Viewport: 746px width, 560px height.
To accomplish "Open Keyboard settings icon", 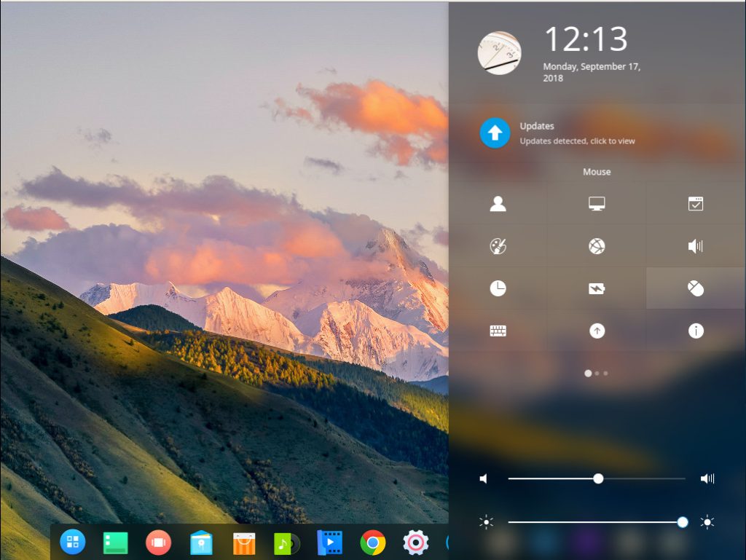I will click(498, 331).
